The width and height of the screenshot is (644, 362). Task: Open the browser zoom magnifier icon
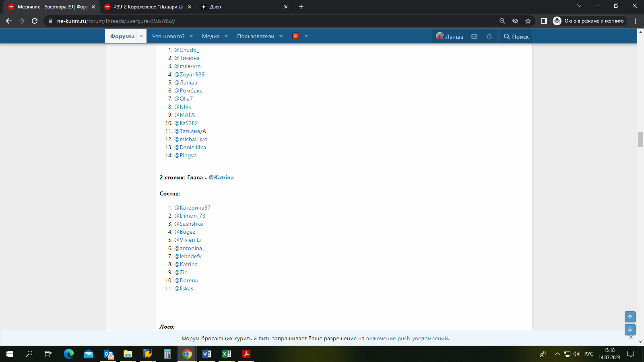(502, 21)
